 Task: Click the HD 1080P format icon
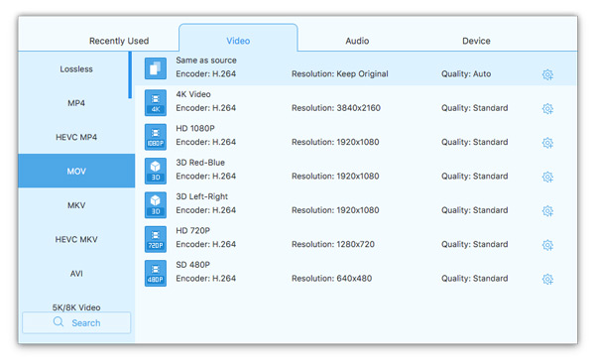tap(156, 137)
